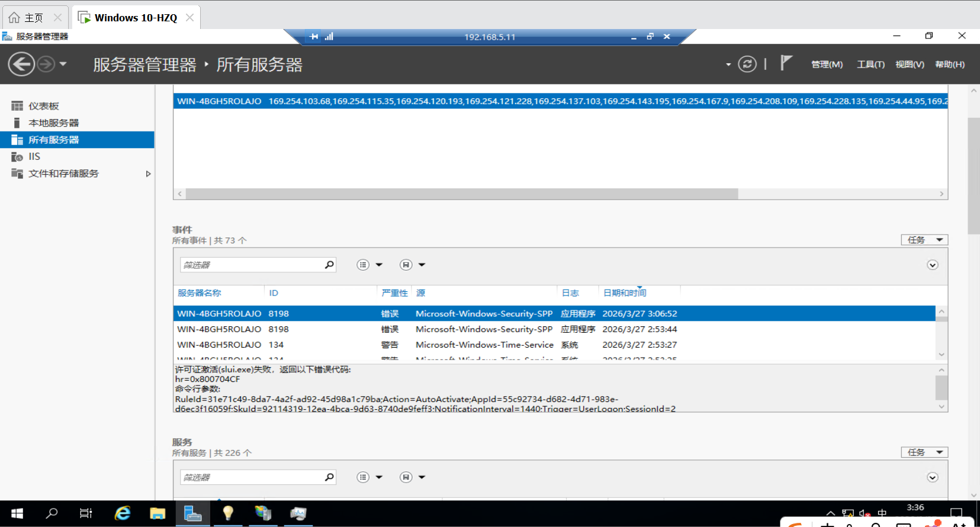Select the WIN-4BGH5ROLAJO server row with IP addresses
This screenshot has width=980, height=527.
click(x=560, y=101)
